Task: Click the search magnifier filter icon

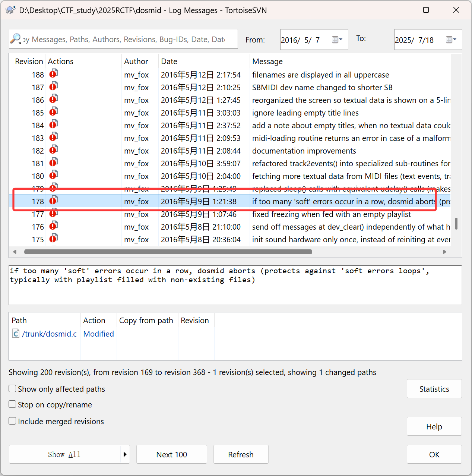Action: click(x=16, y=39)
